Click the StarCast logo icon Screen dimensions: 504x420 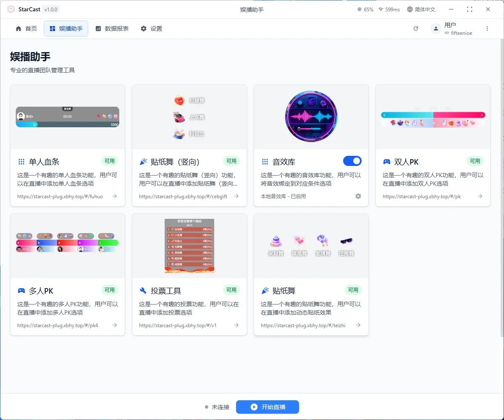(x=11, y=9)
